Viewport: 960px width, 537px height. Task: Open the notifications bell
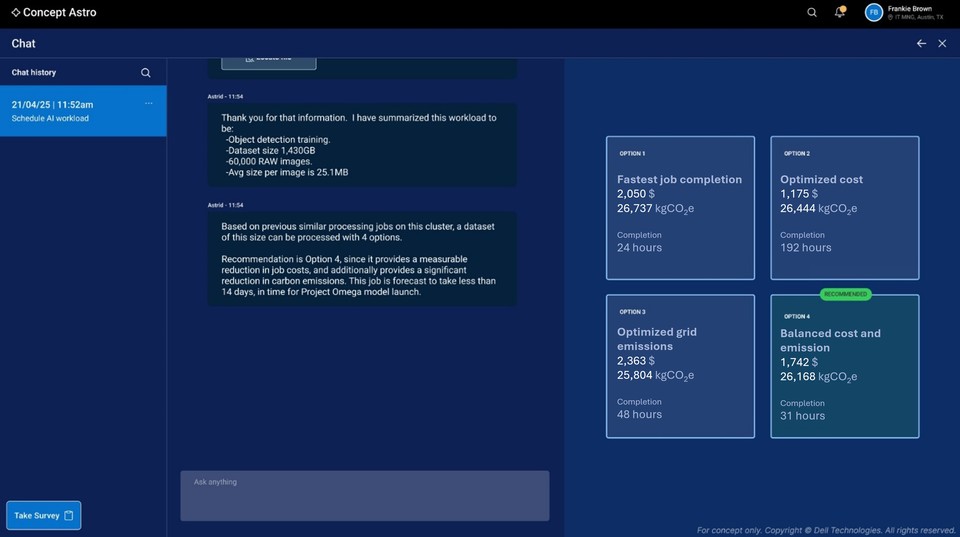[840, 13]
